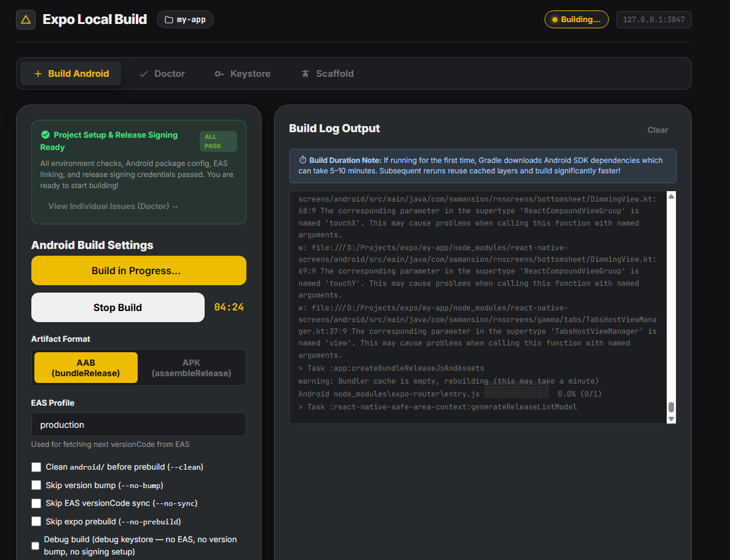
Task: Click the stopwatch icon in duration note
Action: coord(302,160)
